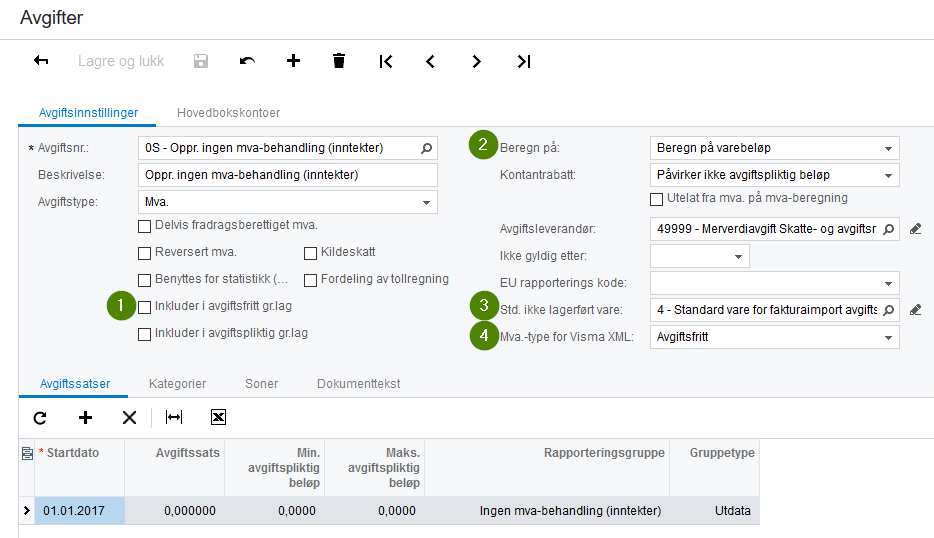The image size is (934, 538).
Task: Add a new tax record with plus
Action: tap(293, 61)
